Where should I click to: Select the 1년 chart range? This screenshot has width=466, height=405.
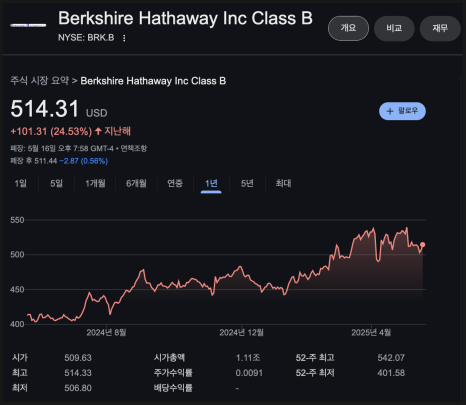[x=211, y=183]
